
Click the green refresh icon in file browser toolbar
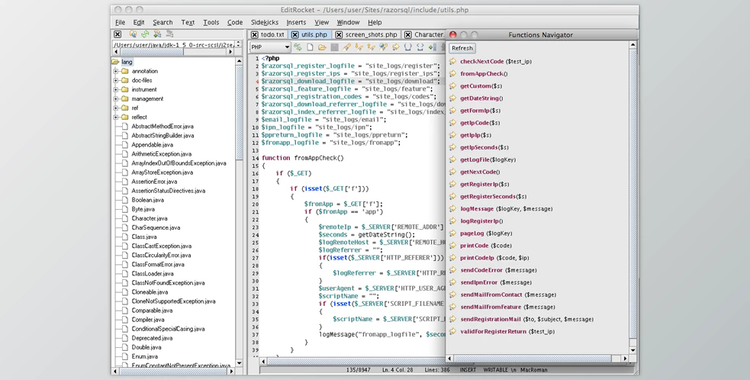[x=145, y=34]
